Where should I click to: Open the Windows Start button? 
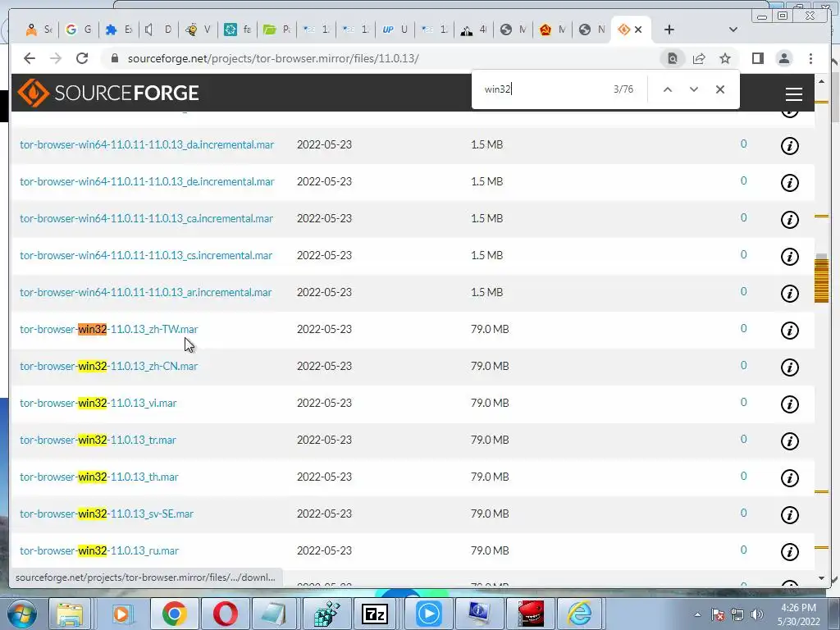coord(21,614)
